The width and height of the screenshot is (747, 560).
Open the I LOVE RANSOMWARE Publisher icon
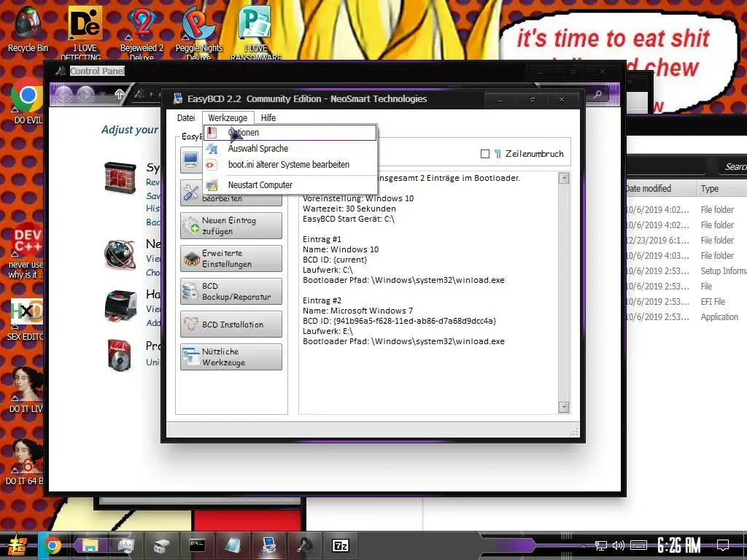tap(256, 34)
